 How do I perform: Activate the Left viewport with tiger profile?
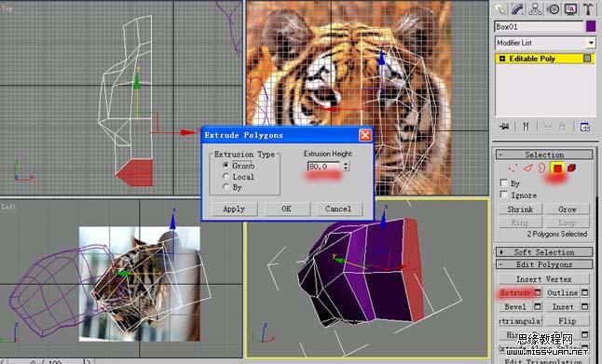click(120, 278)
